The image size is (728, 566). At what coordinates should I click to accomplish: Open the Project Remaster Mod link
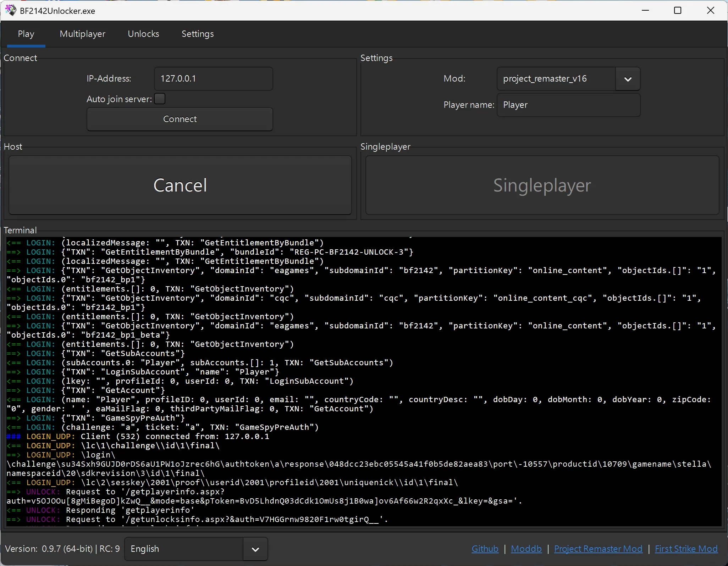click(598, 549)
